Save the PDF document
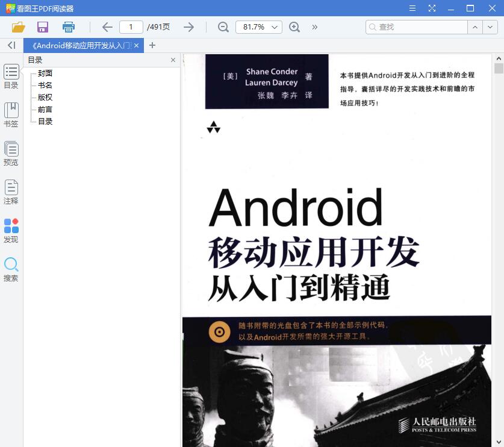 pos(42,27)
